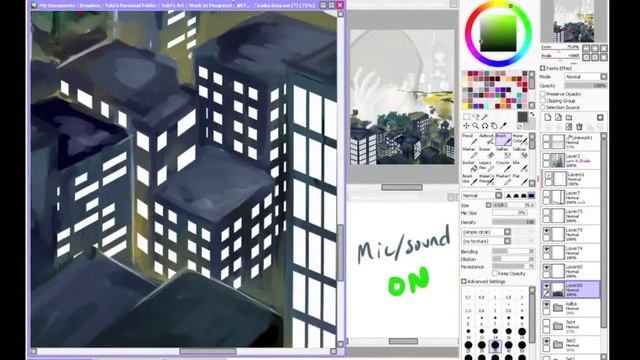Select the Rotate view tool
The image size is (640, 360).
[484, 126]
